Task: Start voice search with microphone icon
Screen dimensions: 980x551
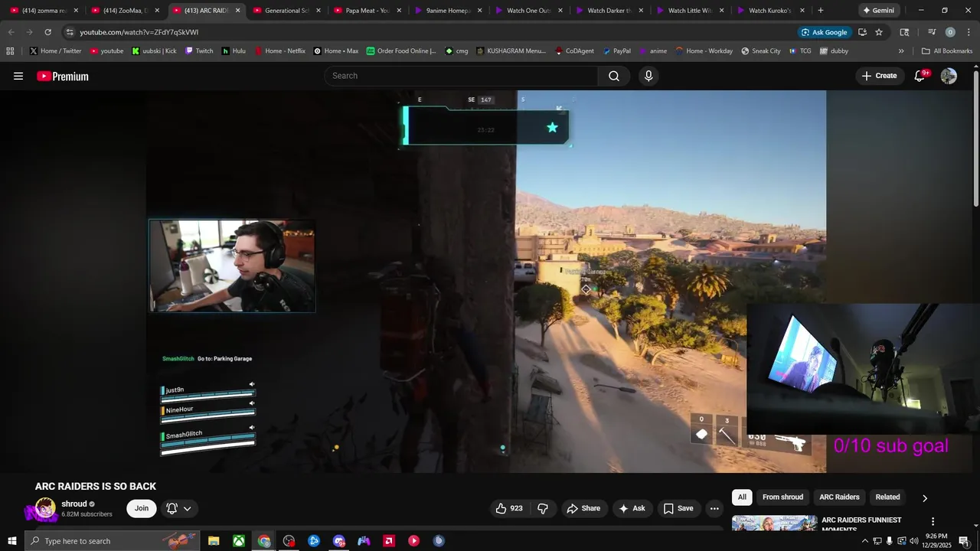Action: point(648,76)
